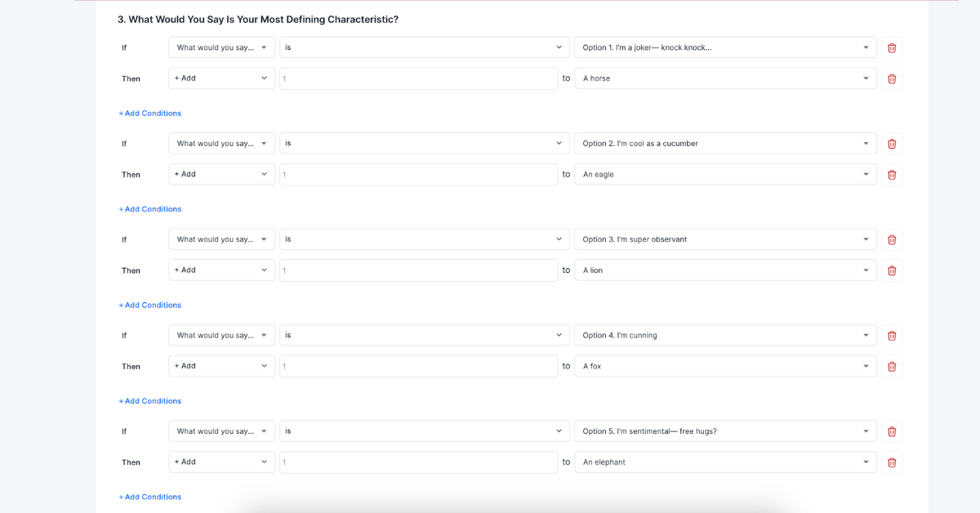Open the 'is' operator dropdown for Option 3
This screenshot has width=980, height=513.
click(425, 239)
